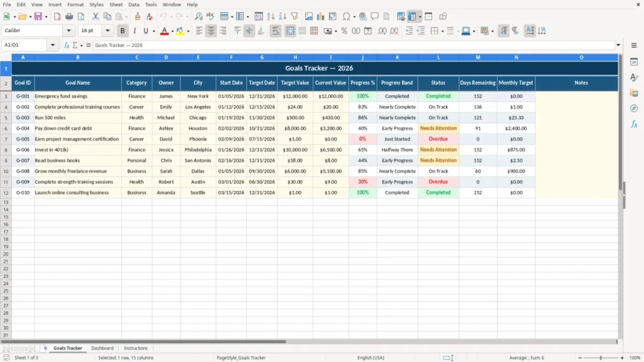Select row header 6

6,128
